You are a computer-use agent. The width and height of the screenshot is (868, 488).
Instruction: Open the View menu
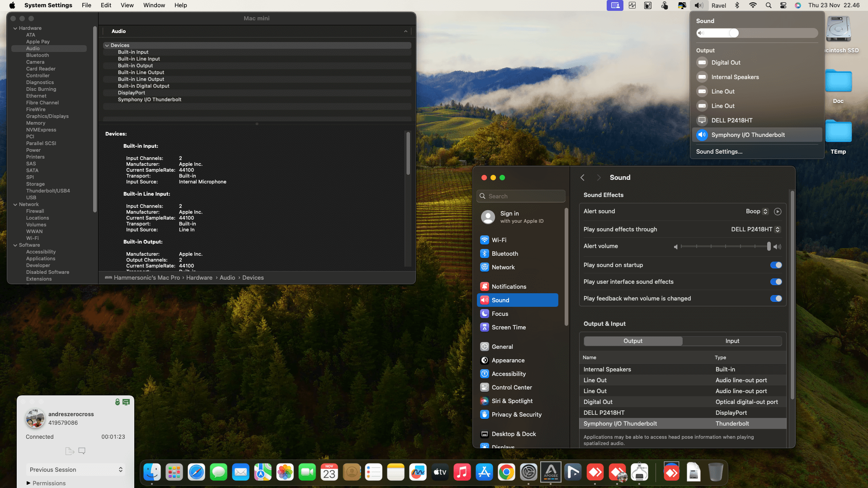(x=127, y=5)
